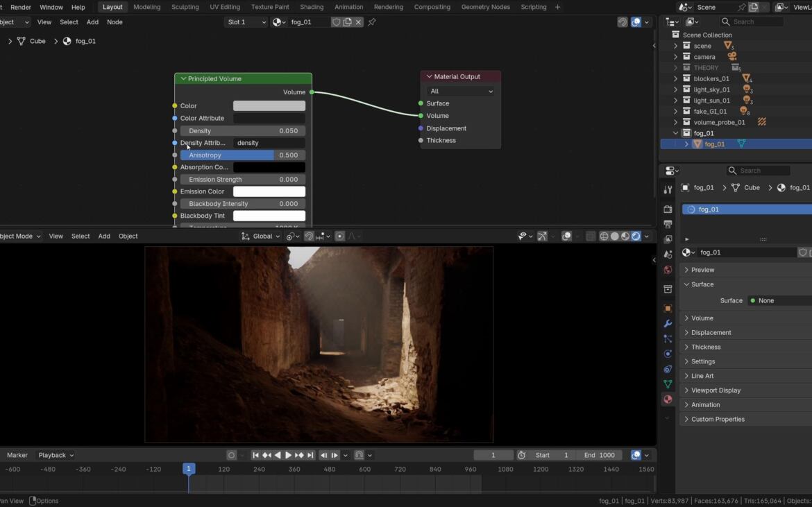Play the animation forward
This screenshot has width=812, height=507.
tap(288, 455)
